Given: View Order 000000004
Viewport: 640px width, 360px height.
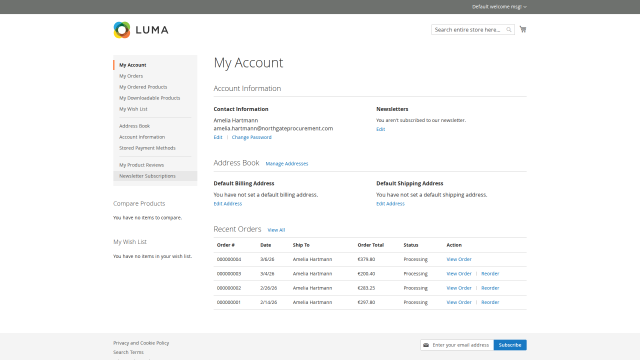Looking at the screenshot, I should pyautogui.click(x=459, y=259).
